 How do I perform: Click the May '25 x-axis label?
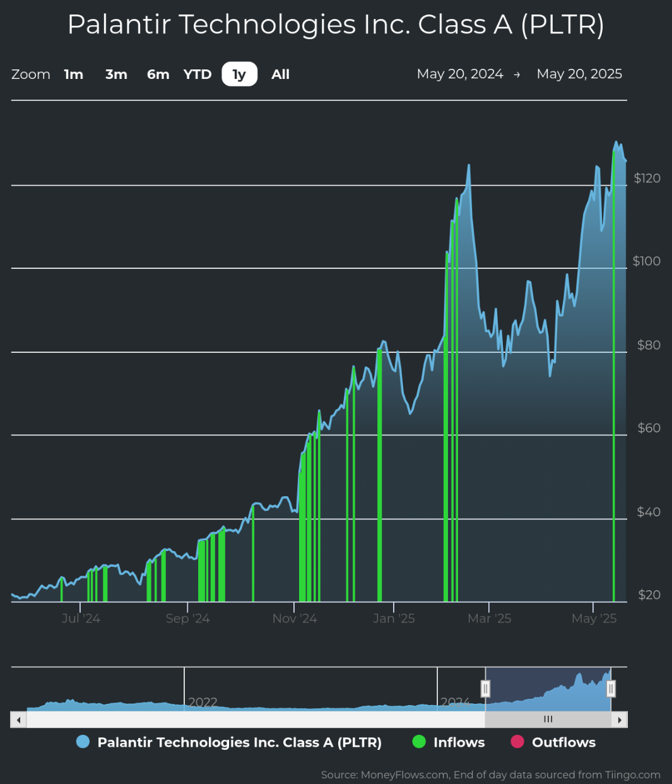coord(594,619)
